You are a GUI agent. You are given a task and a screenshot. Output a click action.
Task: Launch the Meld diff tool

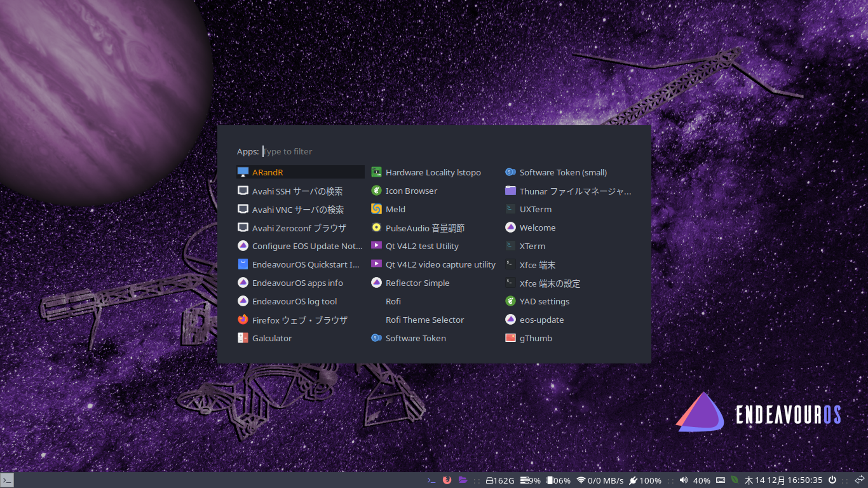coord(434,209)
